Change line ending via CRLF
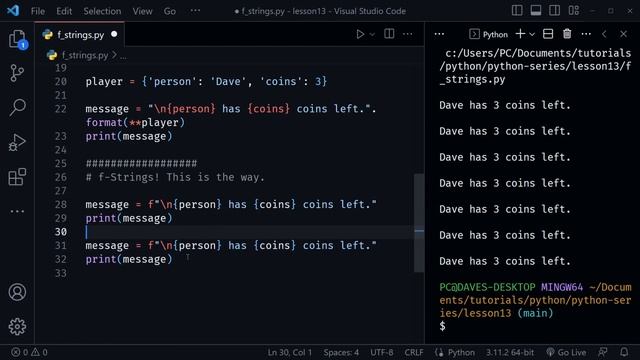Screen dimensions: 640x360 pyautogui.click(x=414, y=352)
